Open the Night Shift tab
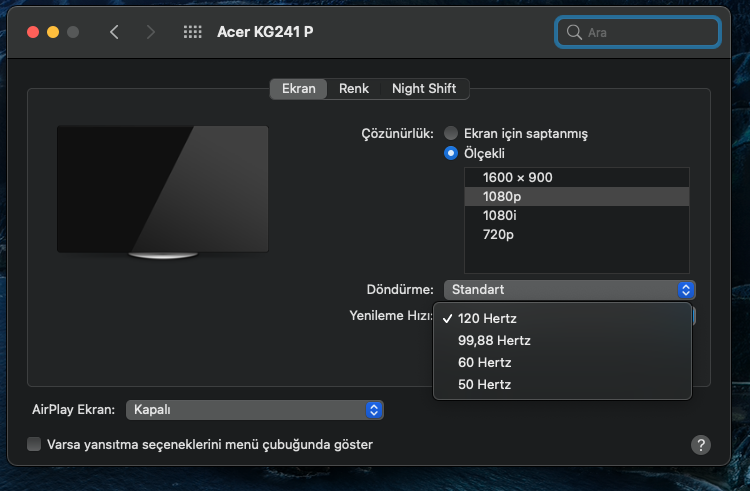The image size is (750, 491). coord(424,89)
